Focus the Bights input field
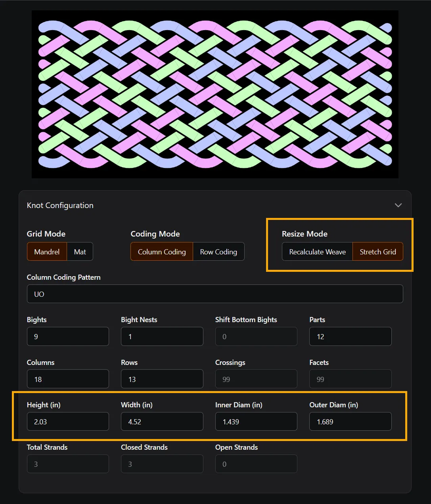431x504 pixels. pos(68,336)
